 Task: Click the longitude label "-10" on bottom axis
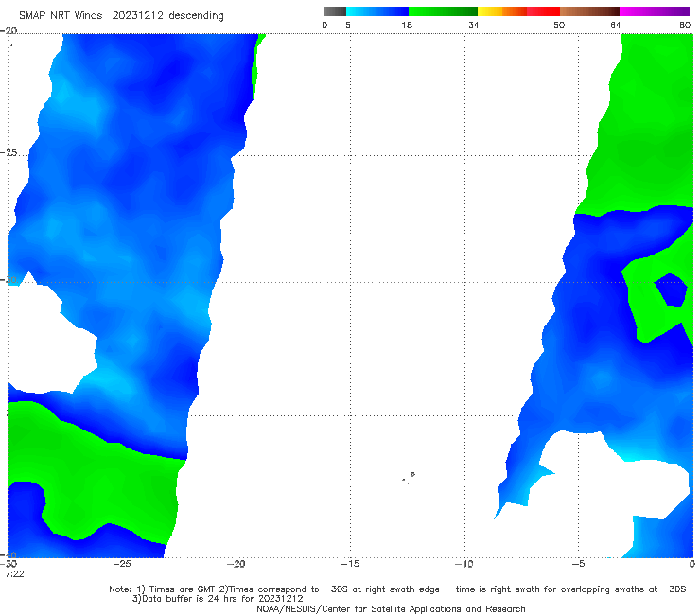click(x=464, y=564)
